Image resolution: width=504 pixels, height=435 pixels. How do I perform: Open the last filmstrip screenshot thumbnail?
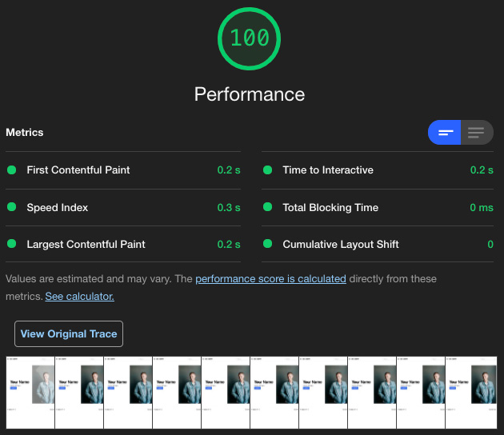tap(471, 393)
